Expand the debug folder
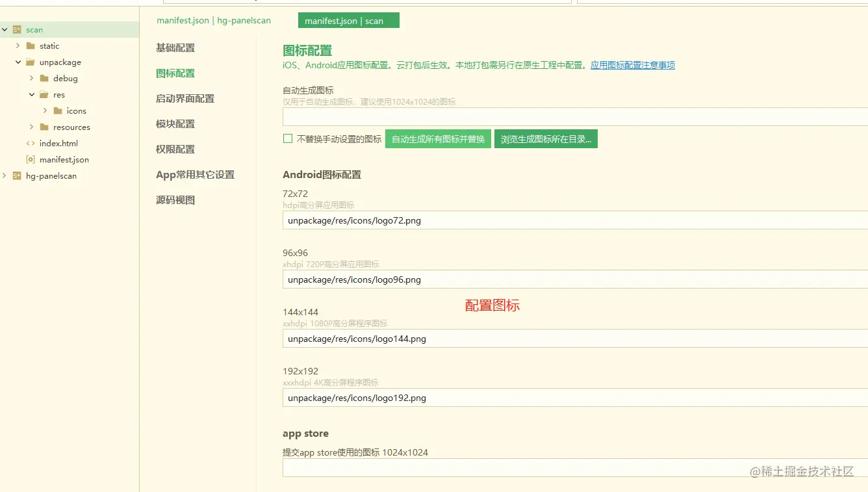This screenshot has width=868, height=492. (32, 79)
